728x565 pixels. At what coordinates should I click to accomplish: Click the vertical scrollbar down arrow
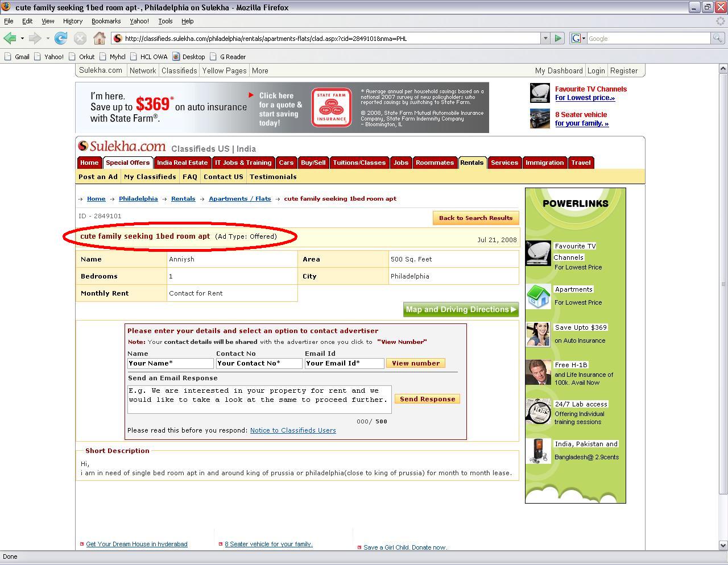coord(723,545)
